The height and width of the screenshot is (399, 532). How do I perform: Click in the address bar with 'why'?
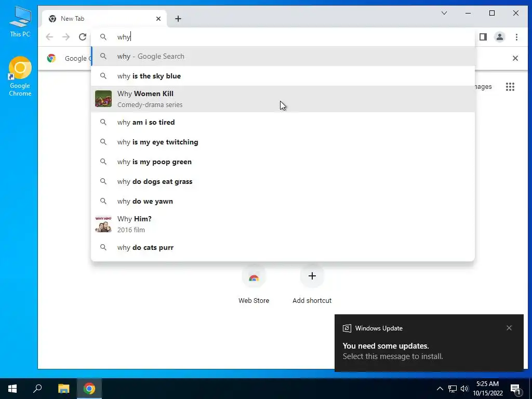[x=283, y=37]
